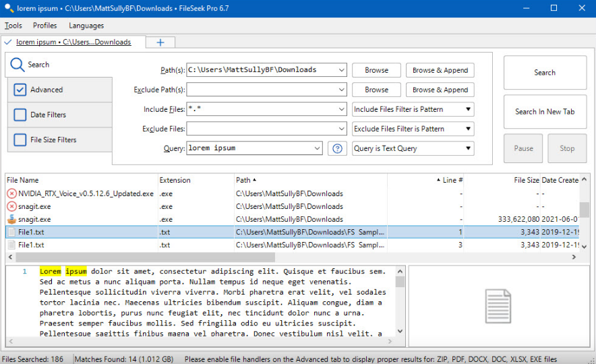Enable the File Size Filters checkbox
The image size is (596, 364).
coord(20,140)
